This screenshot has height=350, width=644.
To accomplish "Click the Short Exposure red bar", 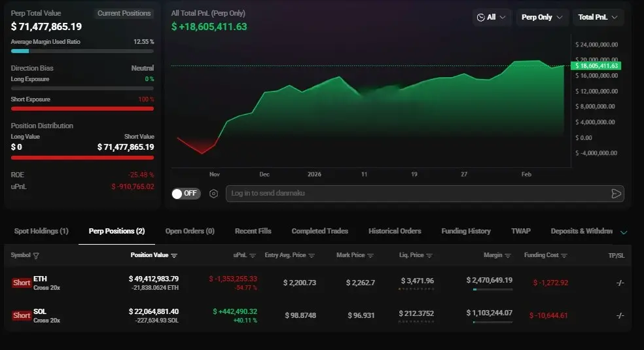I will [x=82, y=109].
